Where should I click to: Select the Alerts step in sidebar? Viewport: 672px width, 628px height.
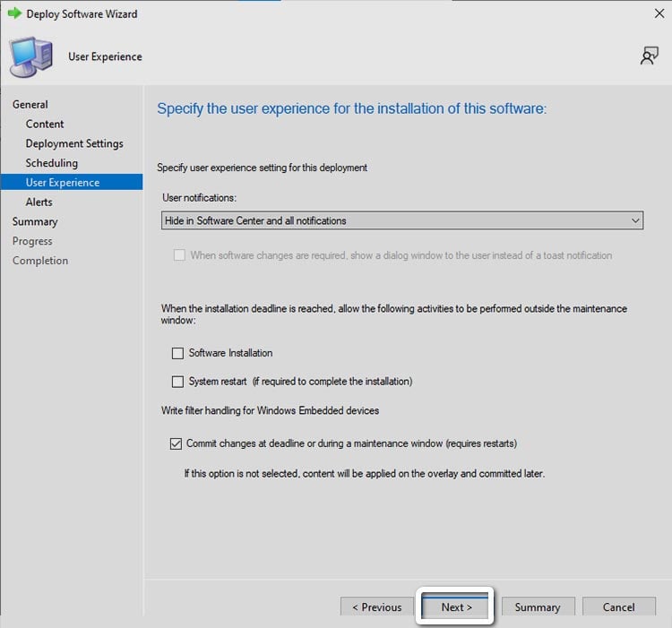pos(39,202)
